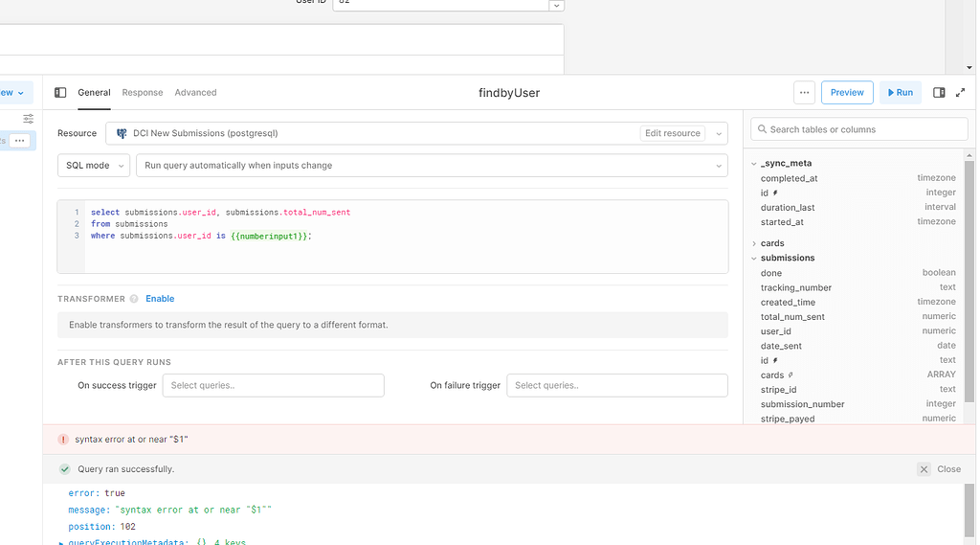
Task: Run the findbyUser query
Action: click(900, 93)
